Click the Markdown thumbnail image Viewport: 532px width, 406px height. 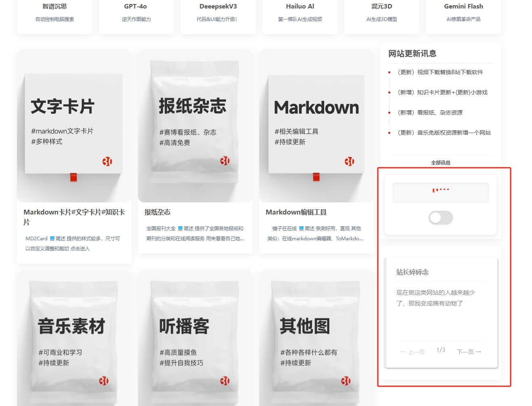point(316,126)
